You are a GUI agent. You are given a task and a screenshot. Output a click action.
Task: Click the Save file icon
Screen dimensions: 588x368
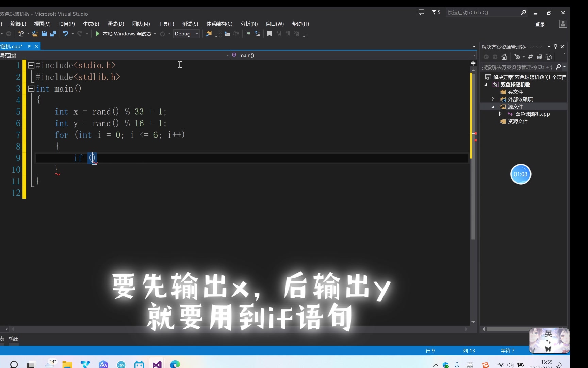tap(44, 34)
